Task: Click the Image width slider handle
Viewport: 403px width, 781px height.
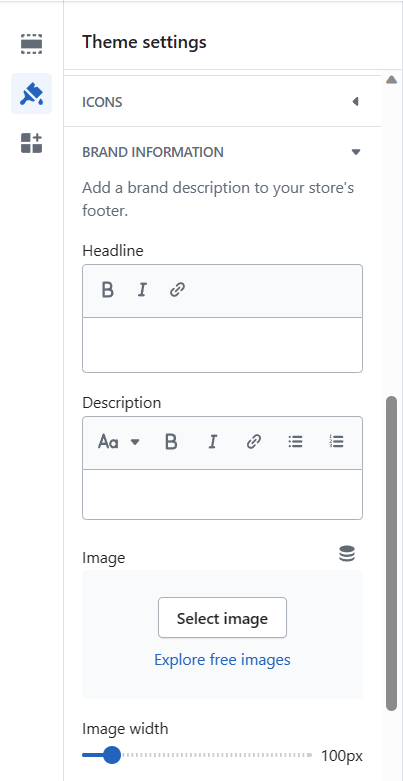Action: (112, 755)
